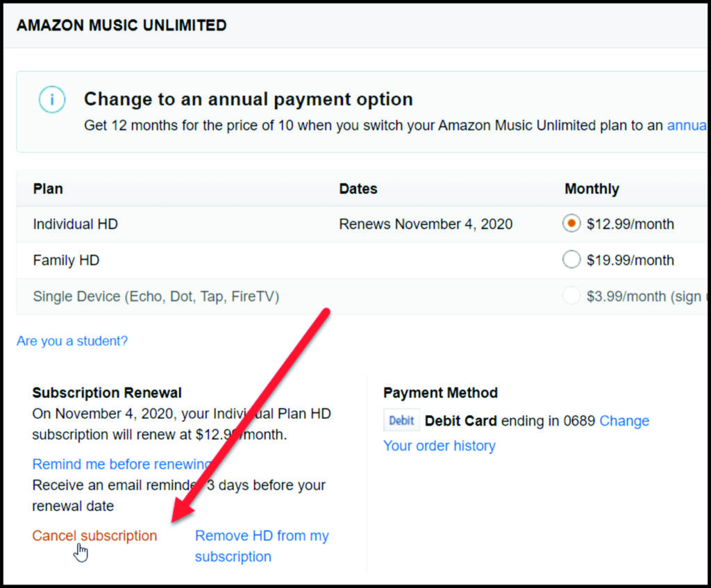
Task: Open Your order history
Action: [x=440, y=446]
